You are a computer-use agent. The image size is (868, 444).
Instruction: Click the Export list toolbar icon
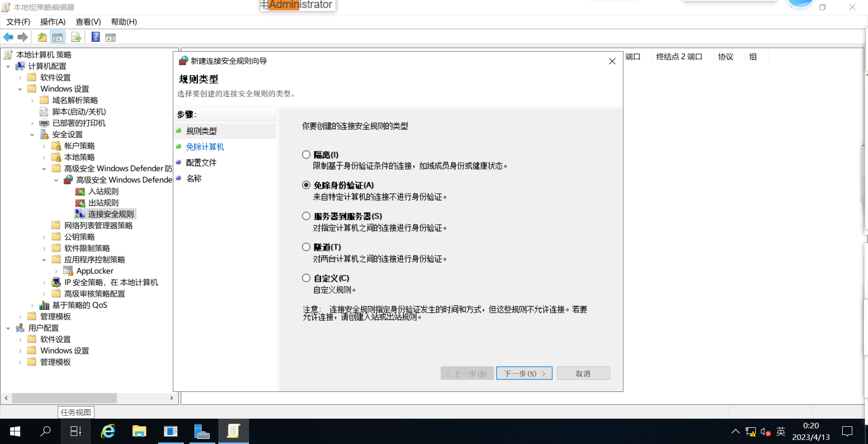click(76, 37)
